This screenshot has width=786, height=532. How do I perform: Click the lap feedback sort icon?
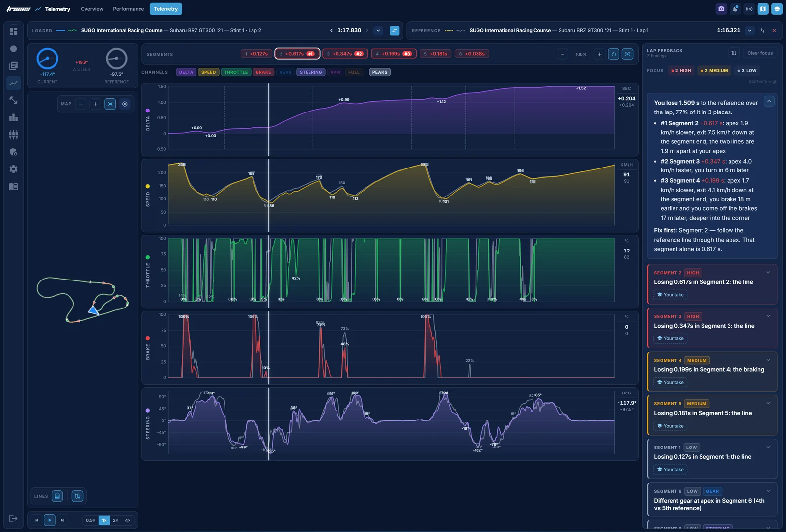[734, 53]
